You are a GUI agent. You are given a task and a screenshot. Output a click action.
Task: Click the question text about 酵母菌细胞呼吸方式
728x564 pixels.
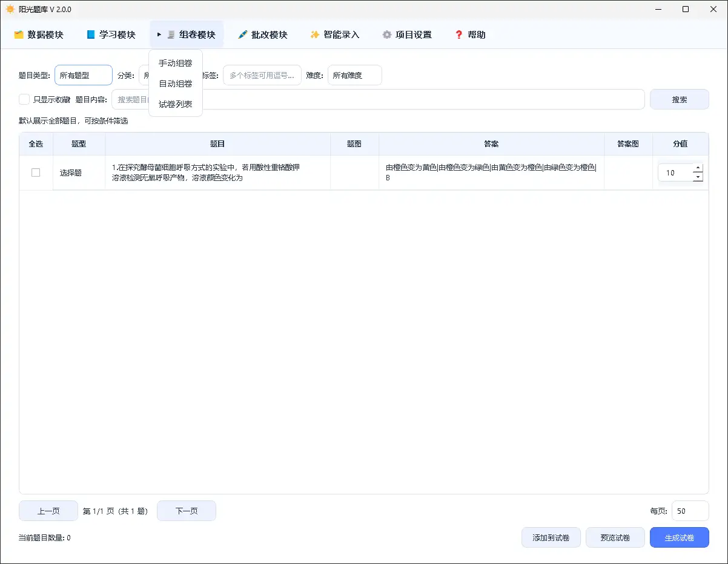tap(206, 172)
